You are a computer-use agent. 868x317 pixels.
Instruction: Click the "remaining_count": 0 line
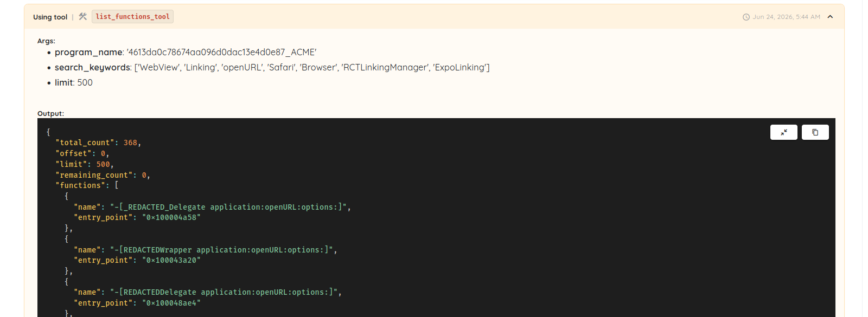pos(103,175)
